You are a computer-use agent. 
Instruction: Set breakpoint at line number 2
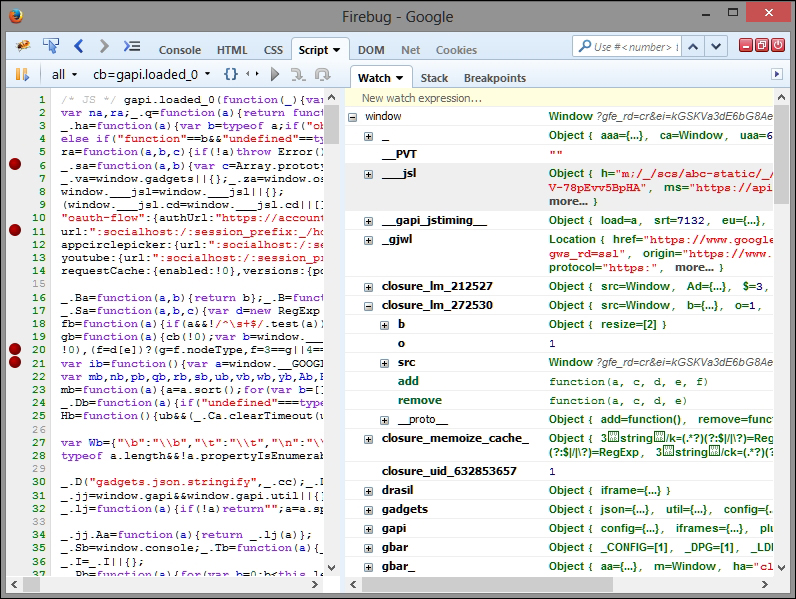tap(42, 113)
